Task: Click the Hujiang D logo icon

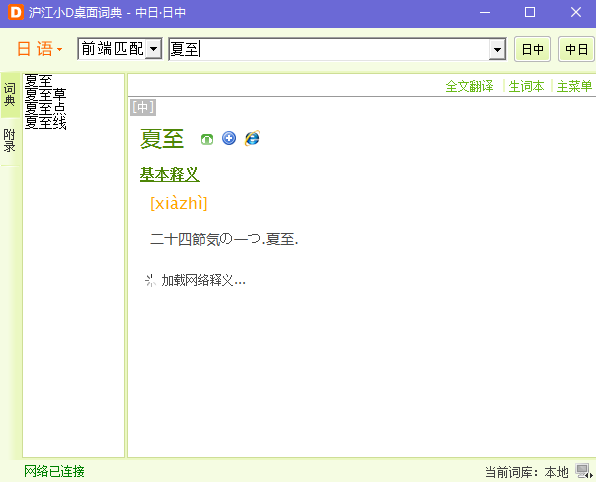Action: [x=16, y=13]
